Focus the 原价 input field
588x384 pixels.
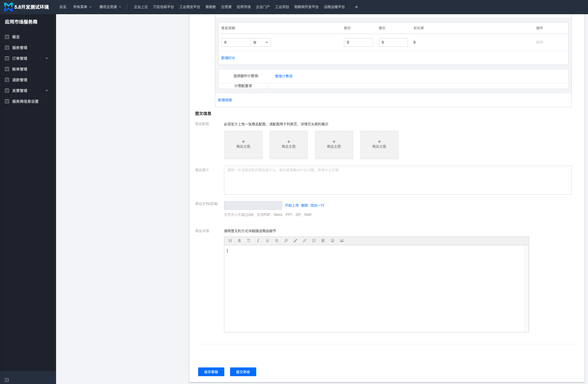pos(358,42)
